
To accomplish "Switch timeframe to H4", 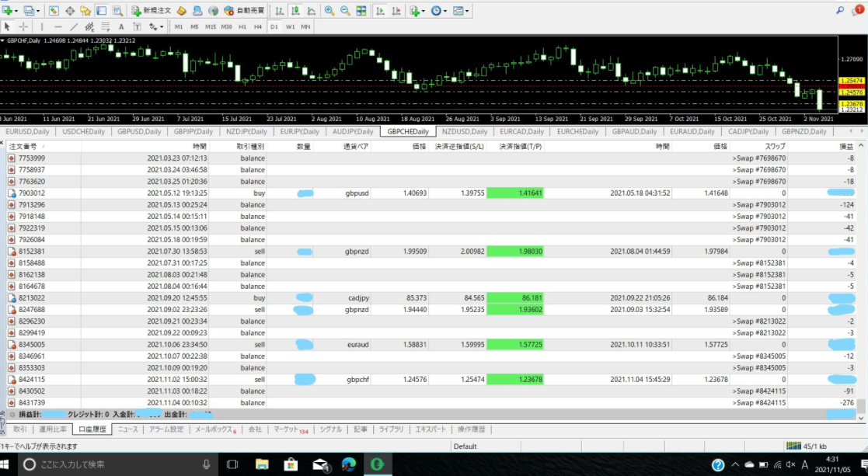I will (x=257, y=26).
